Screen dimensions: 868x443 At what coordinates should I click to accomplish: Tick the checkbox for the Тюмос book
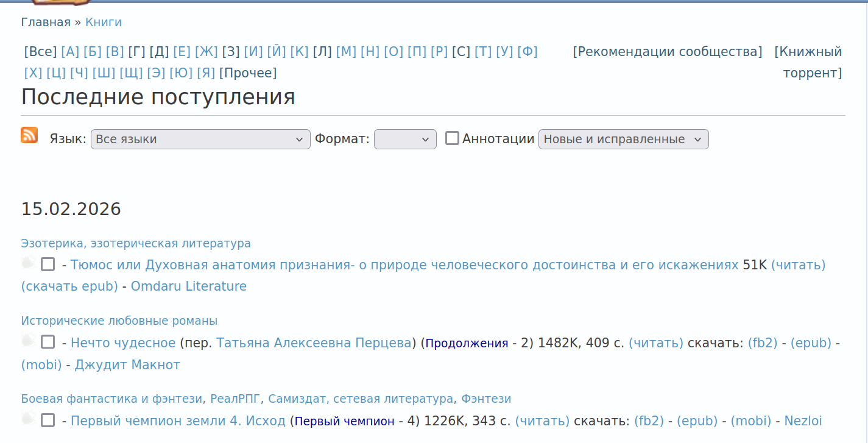[48, 264]
